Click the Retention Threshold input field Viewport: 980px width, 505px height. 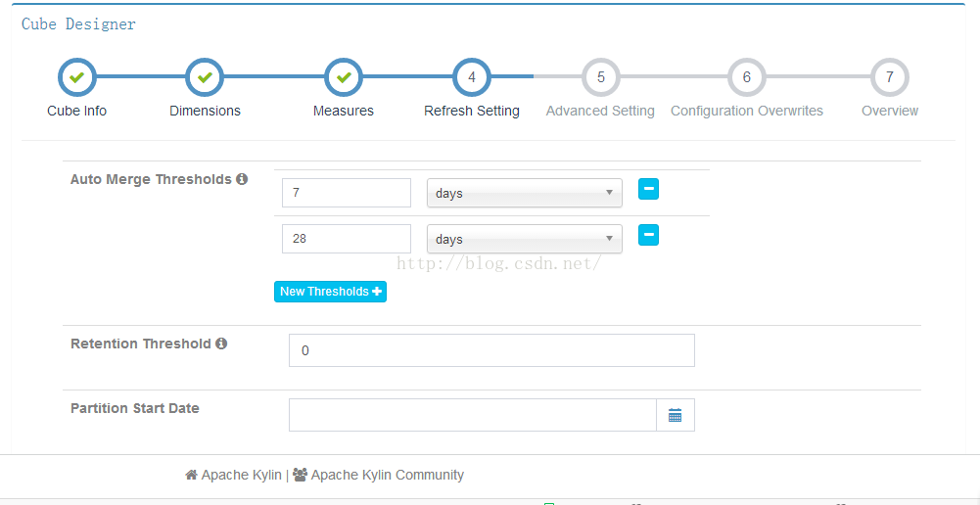(x=491, y=350)
